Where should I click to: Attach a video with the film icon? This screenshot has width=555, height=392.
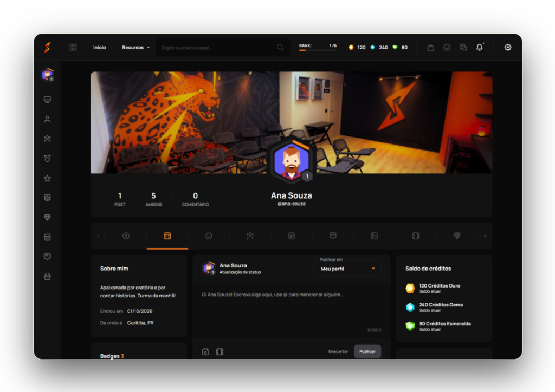pyautogui.click(x=220, y=352)
